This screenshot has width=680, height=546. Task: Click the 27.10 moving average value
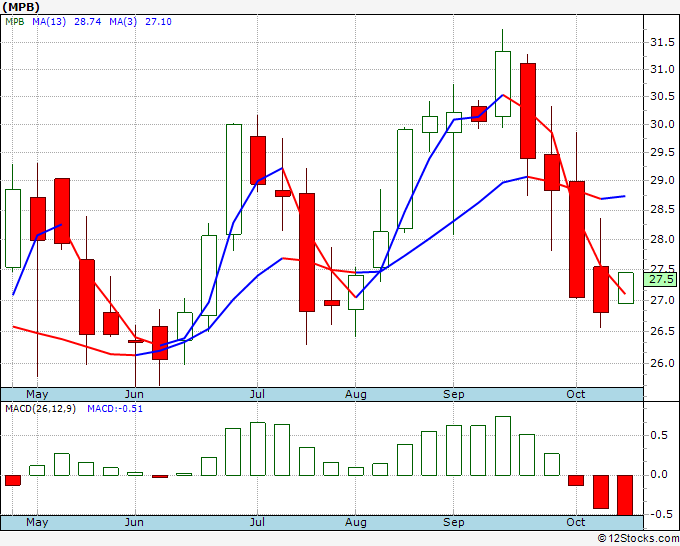[x=158, y=22]
